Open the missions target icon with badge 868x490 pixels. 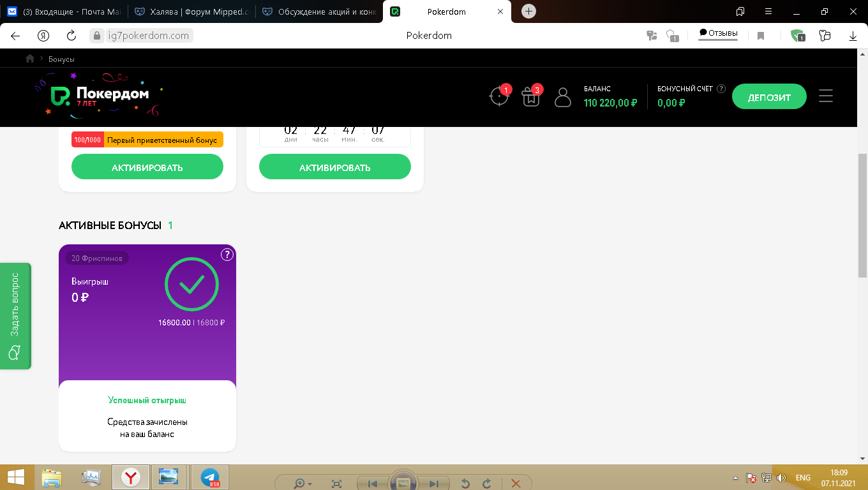click(499, 96)
